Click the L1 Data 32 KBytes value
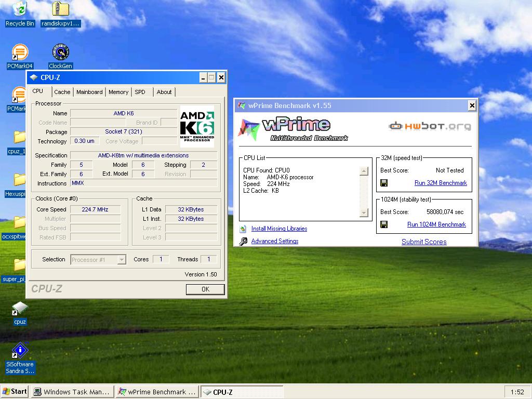532x399 pixels. tap(191, 209)
